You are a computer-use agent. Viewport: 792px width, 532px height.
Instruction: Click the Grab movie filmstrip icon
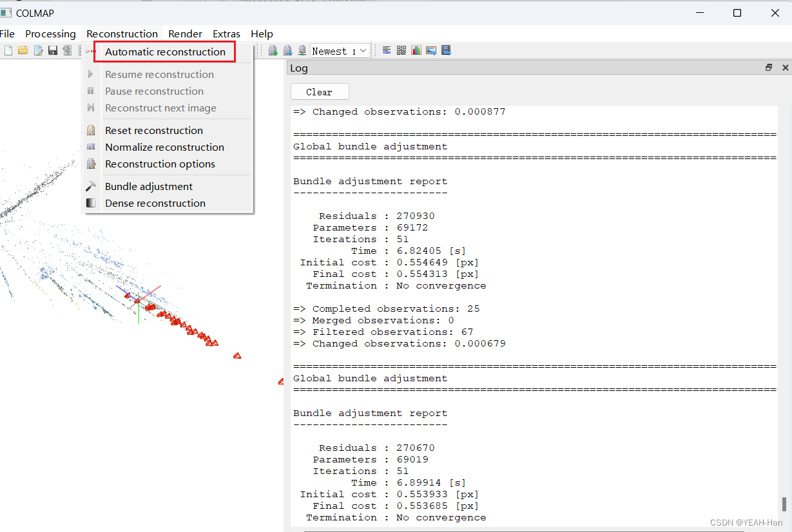tap(446, 50)
